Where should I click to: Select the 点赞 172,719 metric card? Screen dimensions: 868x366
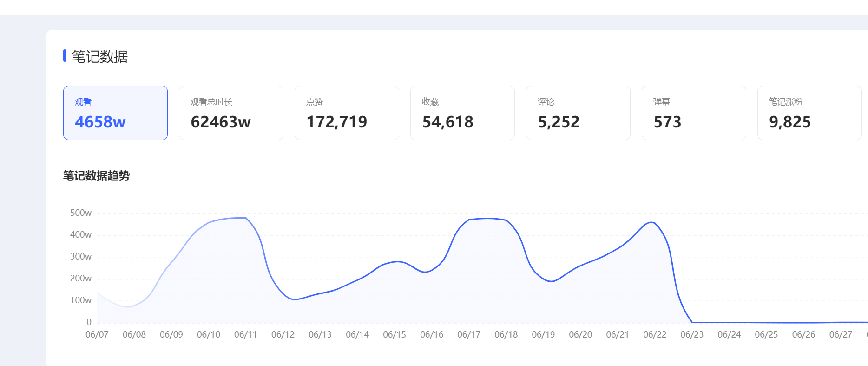point(347,113)
